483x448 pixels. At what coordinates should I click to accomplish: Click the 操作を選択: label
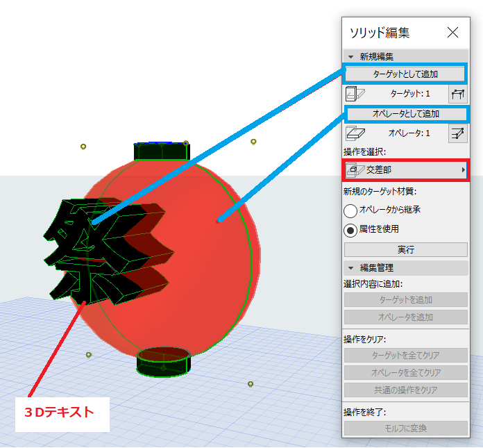point(365,152)
